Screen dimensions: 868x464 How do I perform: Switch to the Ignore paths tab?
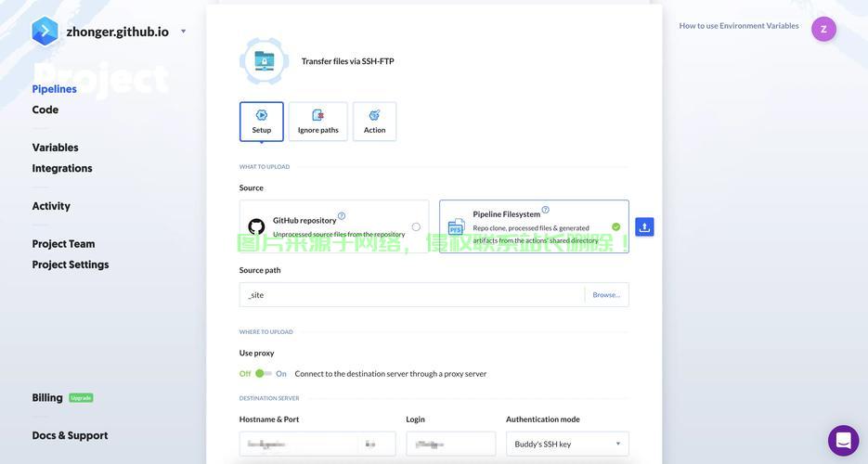(x=317, y=122)
